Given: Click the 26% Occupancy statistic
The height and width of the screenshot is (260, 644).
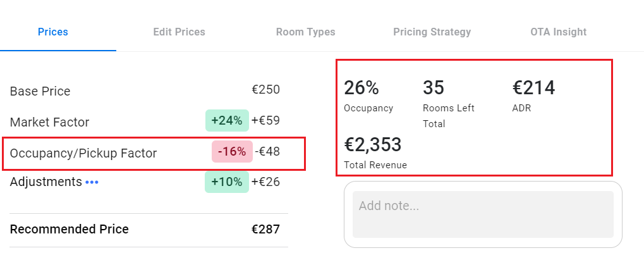Looking at the screenshot, I should tap(361, 88).
